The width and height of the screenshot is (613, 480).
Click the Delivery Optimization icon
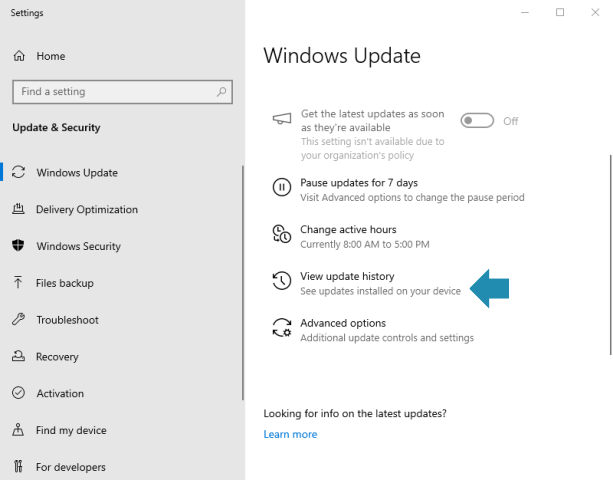pos(18,209)
